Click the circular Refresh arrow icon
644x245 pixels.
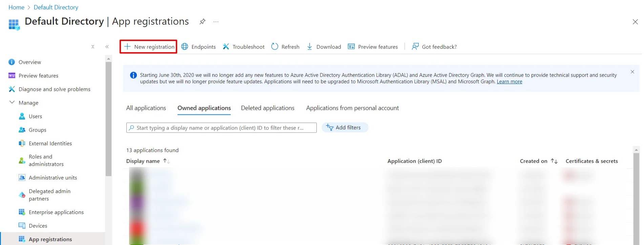coord(275,46)
